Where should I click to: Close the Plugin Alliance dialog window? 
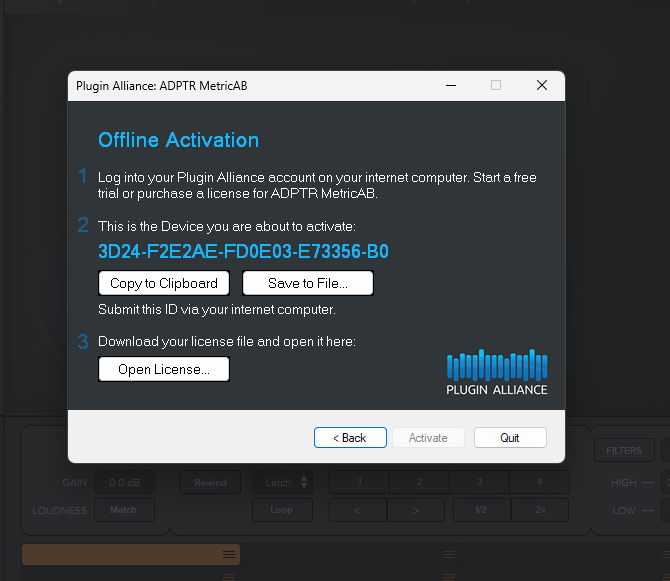[542, 86]
